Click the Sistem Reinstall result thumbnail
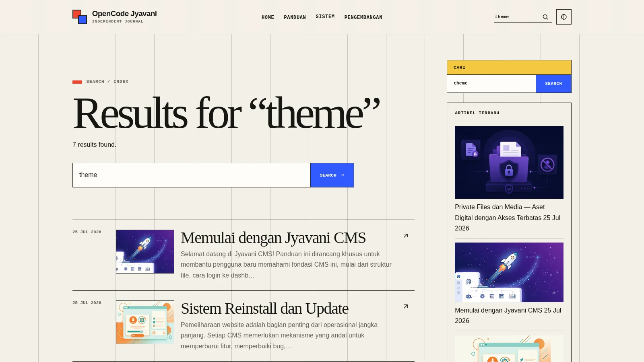This screenshot has height=362, width=644. pyautogui.click(x=145, y=322)
